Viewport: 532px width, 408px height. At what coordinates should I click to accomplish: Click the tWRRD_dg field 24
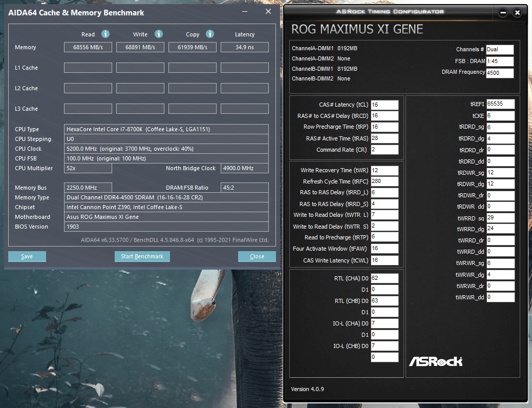(x=500, y=229)
